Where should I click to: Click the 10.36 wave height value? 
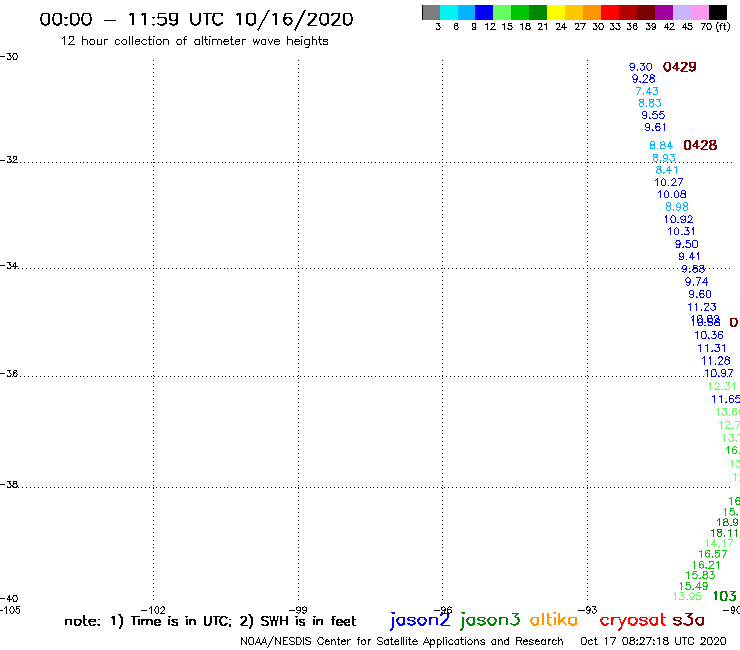708,335
